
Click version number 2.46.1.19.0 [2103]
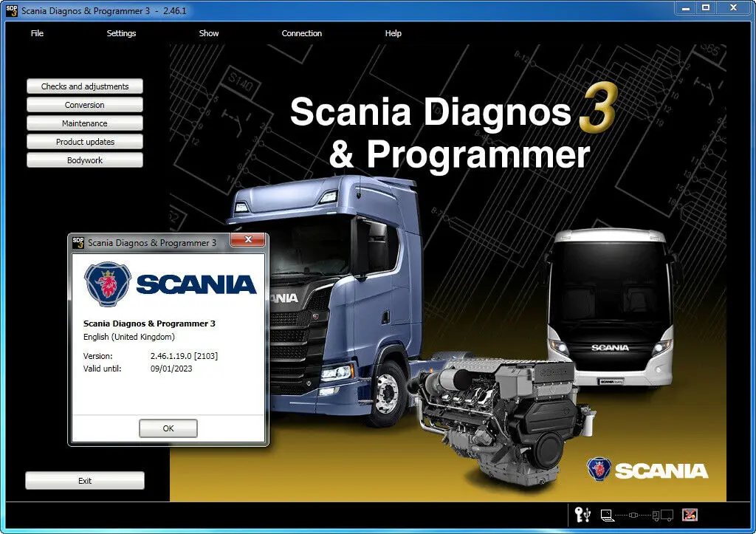184,356
